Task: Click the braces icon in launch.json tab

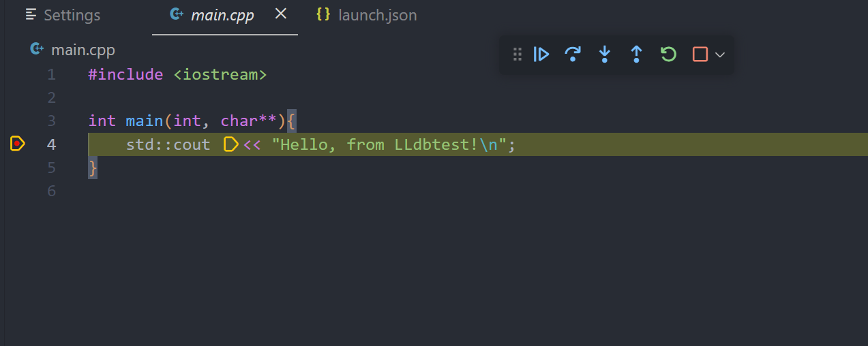Action: coord(323,14)
